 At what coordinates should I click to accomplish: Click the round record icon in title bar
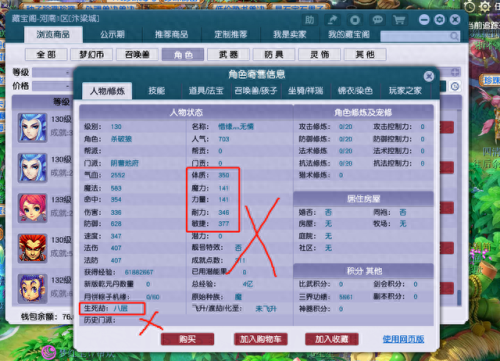point(355,20)
